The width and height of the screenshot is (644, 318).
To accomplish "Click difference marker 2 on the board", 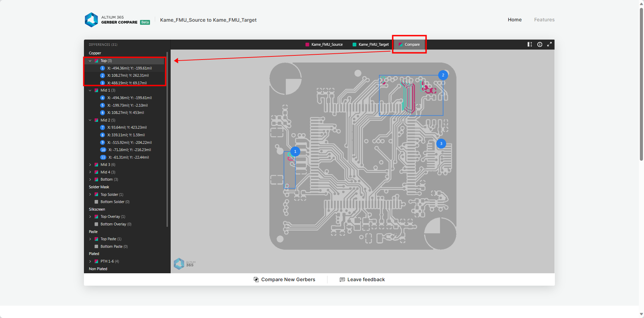I will click(x=443, y=75).
